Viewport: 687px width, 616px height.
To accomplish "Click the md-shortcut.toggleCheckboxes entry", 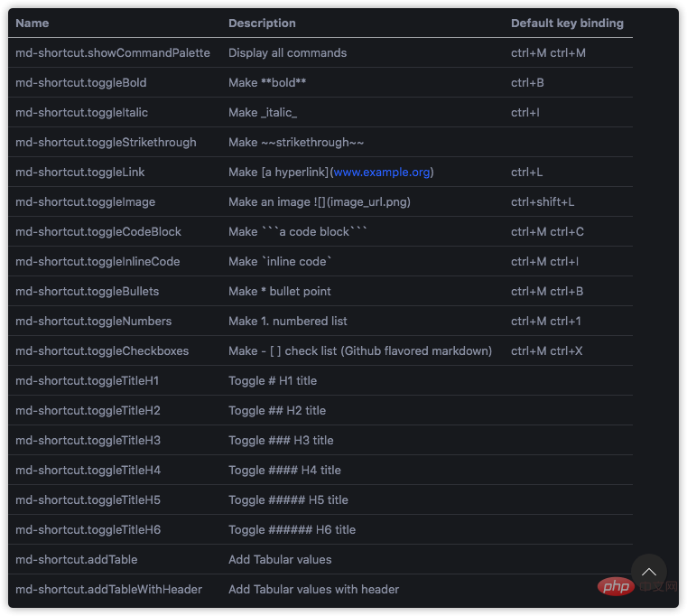I will pos(102,351).
